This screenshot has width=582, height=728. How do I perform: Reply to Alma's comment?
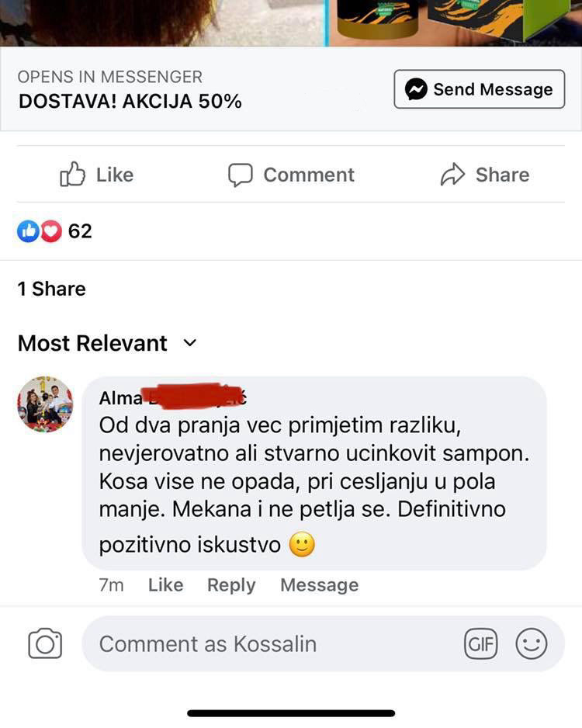[x=231, y=585]
